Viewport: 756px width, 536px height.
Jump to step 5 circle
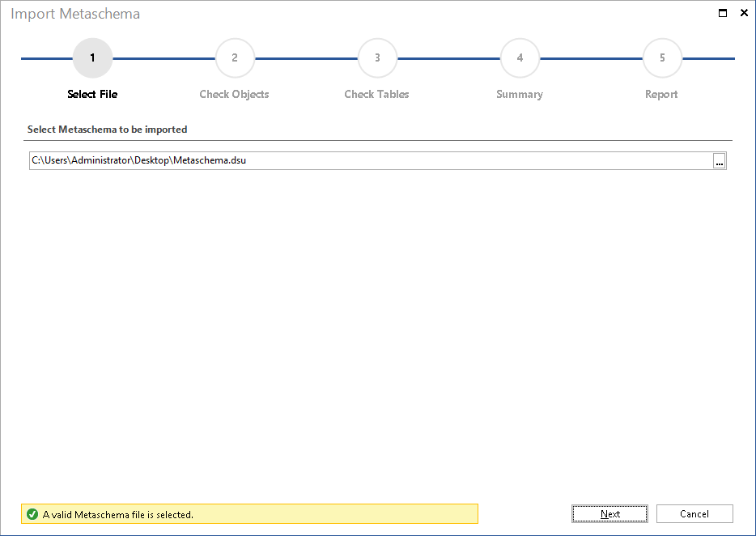[x=662, y=58]
